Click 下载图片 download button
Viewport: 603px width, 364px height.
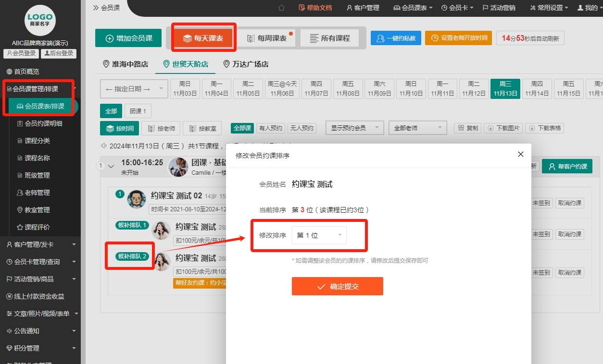(x=503, y=128)
